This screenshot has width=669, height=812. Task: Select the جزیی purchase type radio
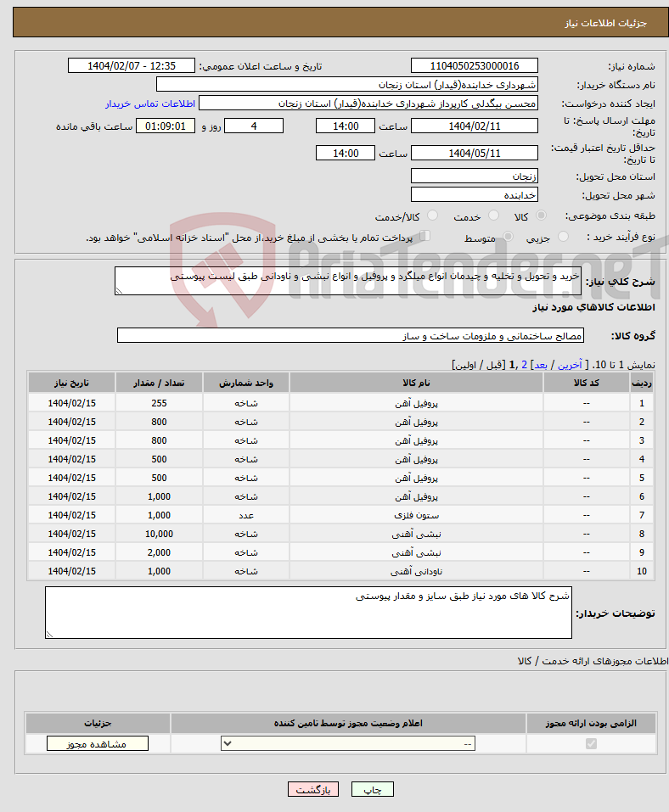click(x=563, y=237)
